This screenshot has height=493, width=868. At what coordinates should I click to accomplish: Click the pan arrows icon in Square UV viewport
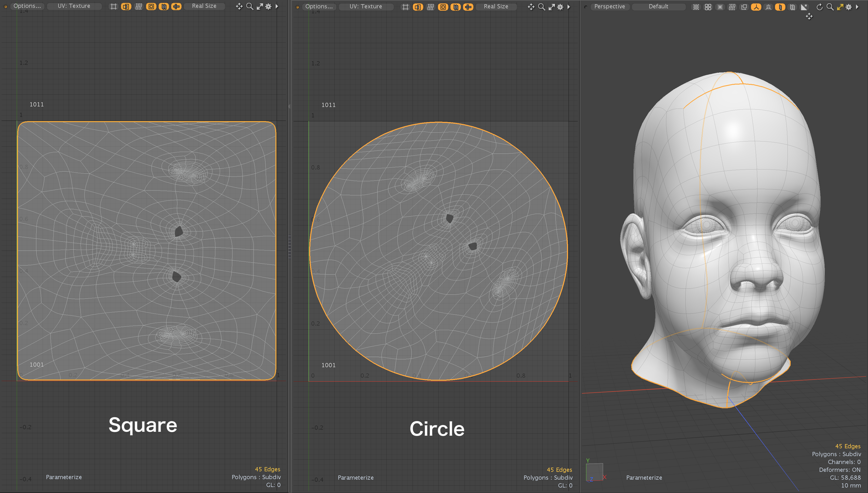point(239,7)
